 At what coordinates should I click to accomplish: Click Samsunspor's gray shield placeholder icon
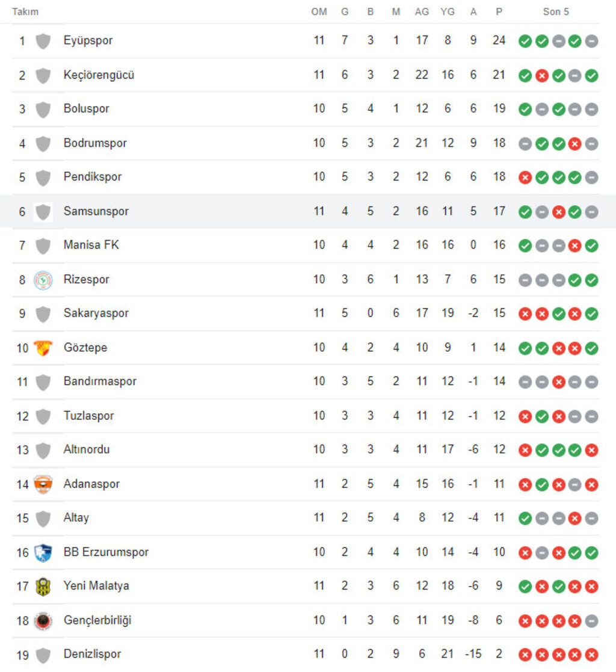point(43,211)
